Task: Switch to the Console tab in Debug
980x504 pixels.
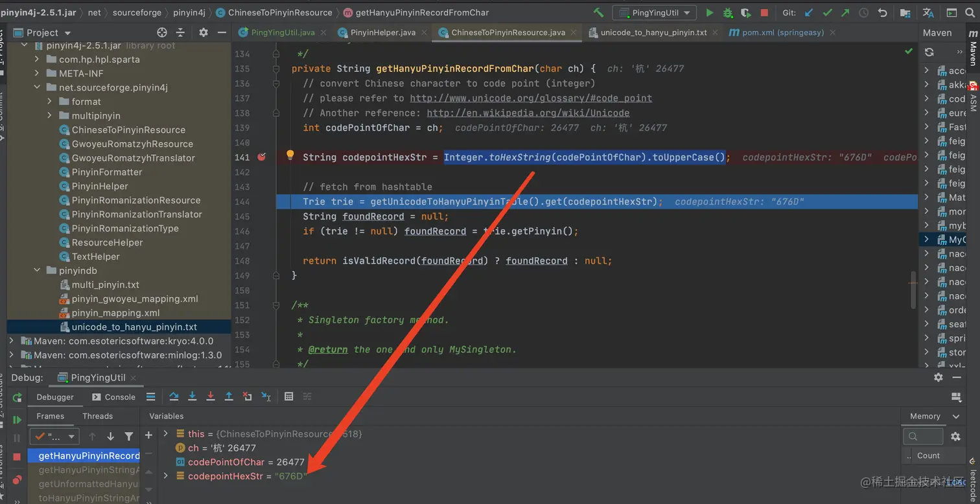Action: 114,397
